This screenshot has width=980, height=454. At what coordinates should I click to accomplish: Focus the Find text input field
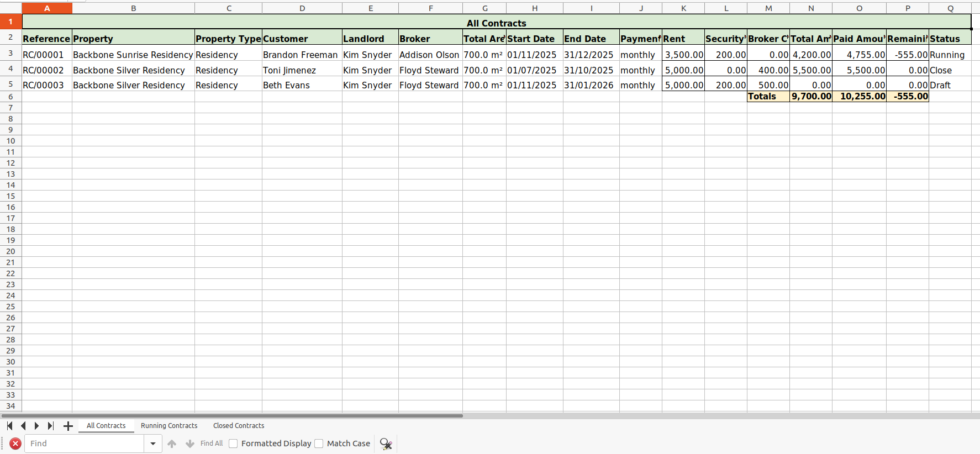click(85, 444)
